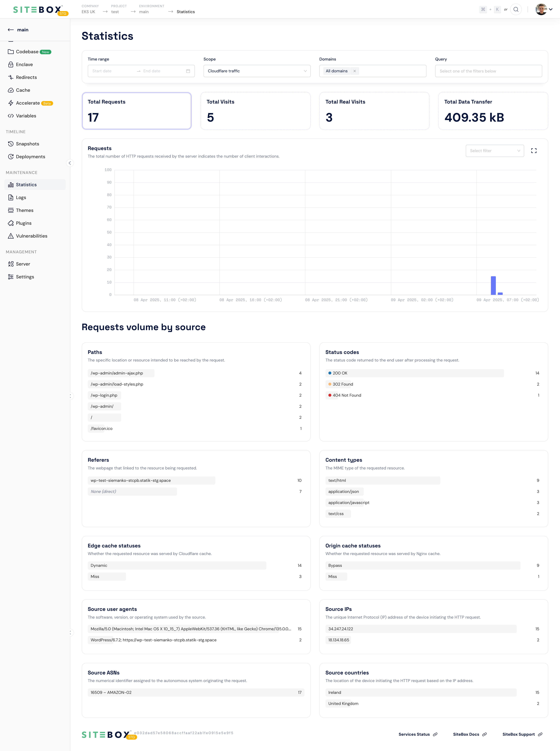Click the Server icon in the sidebar
This screenshot has height=751, width=560.
11,264
